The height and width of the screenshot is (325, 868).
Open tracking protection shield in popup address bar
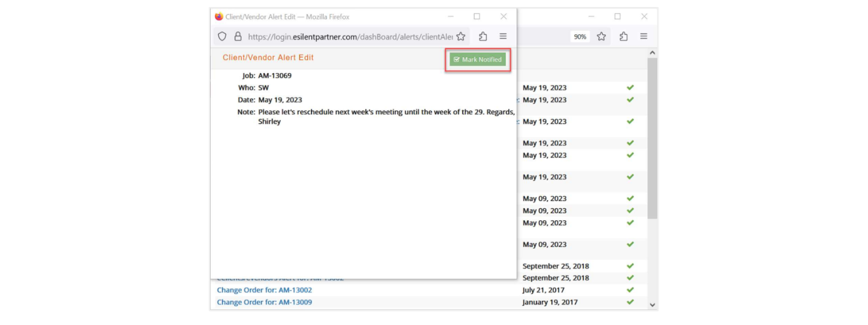222,37
